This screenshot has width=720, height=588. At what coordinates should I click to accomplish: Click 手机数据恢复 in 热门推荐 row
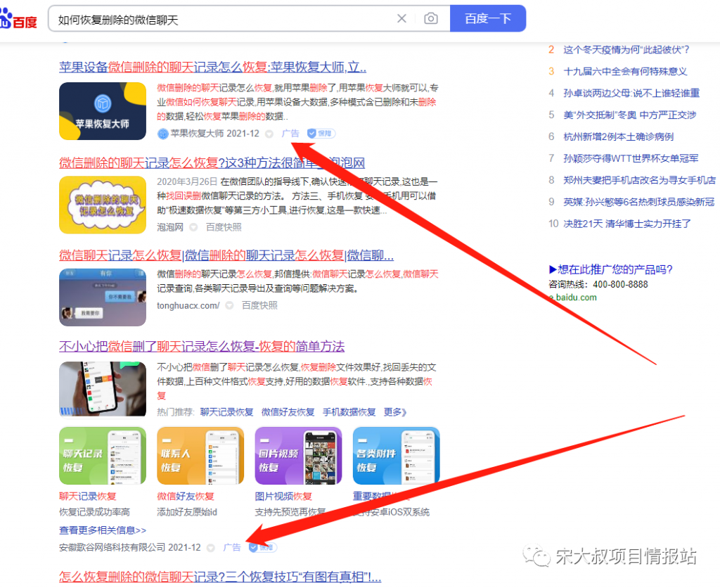tap(349, 412)
